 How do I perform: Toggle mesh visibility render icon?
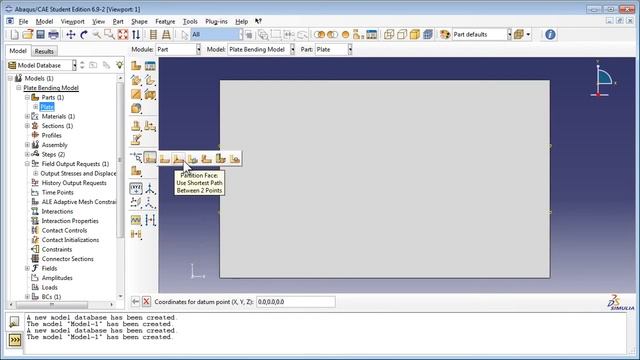point(427,35)
